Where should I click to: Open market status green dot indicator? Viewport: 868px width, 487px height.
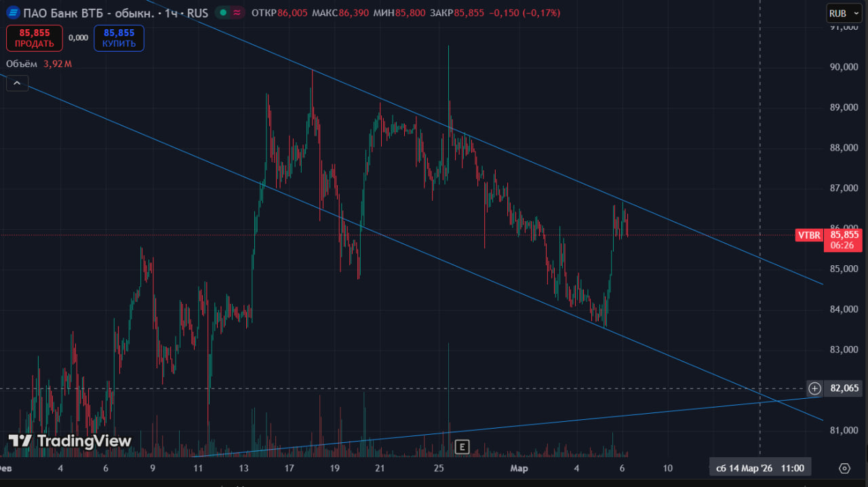pos(223,13)
